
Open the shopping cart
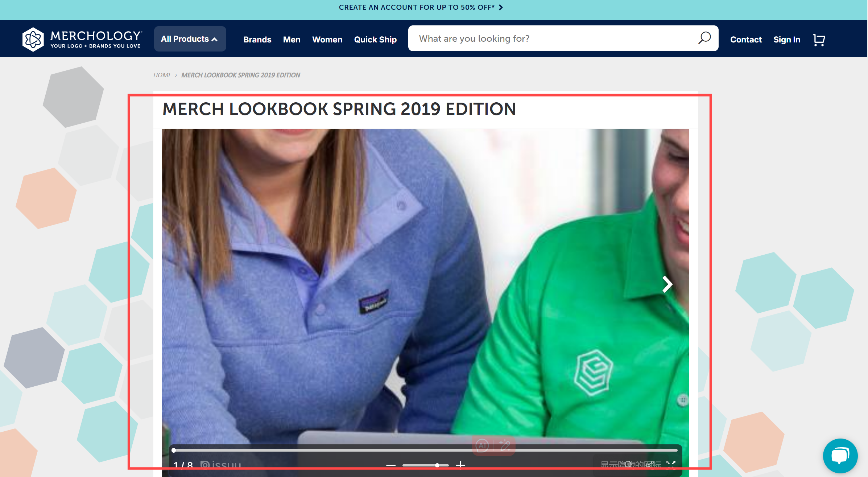[819, 40]
